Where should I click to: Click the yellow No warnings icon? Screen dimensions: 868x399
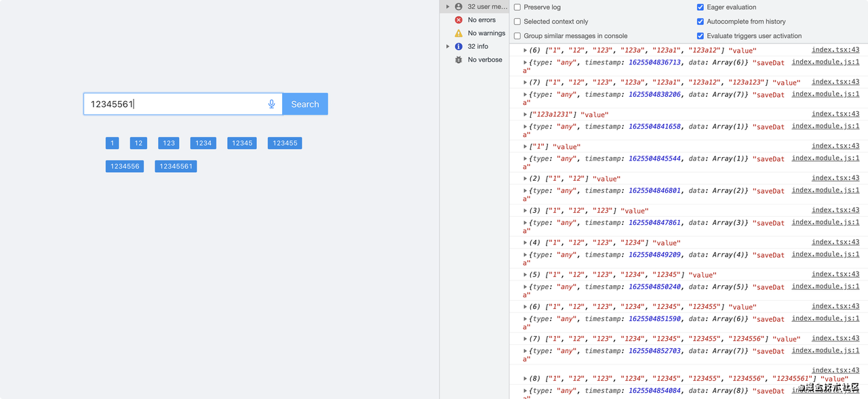[x=458, y=33]
